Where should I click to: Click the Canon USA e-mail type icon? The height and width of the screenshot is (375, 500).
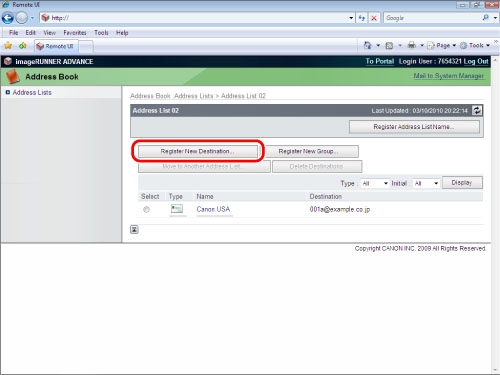pyautogui.click(x=177, y=209)
